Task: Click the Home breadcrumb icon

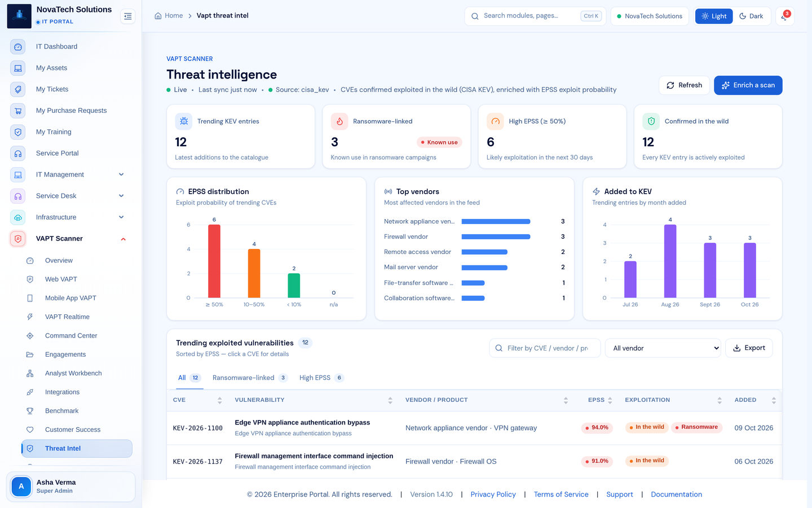Action: 158,16
